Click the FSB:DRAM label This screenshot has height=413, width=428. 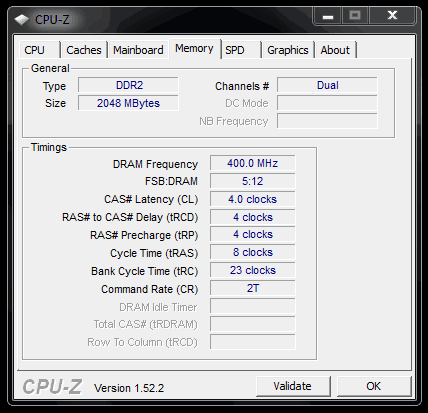tap(171, 182)
